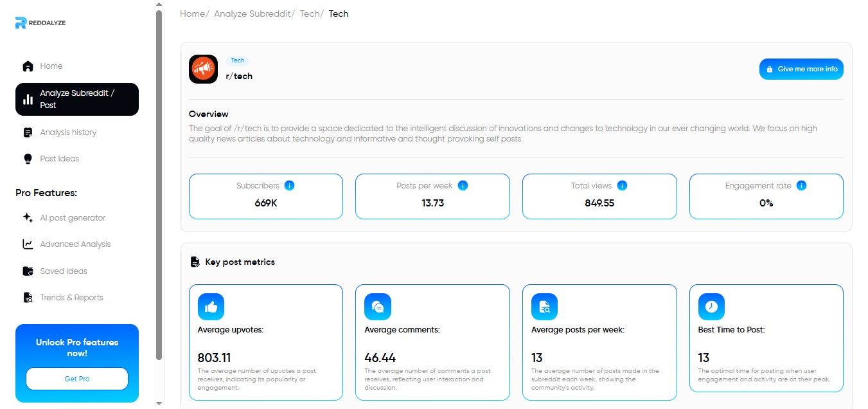868x409 pixels.
Task: Click the Reddalyze logo
Action: [40, 23]
